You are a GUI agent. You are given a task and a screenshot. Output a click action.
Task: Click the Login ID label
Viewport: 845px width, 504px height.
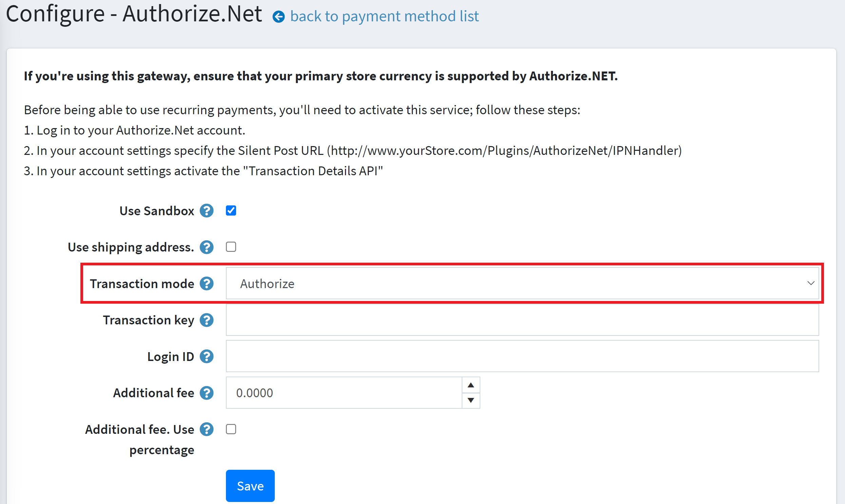coord(171,357)
